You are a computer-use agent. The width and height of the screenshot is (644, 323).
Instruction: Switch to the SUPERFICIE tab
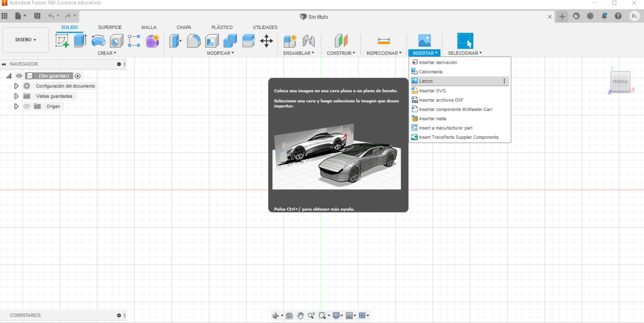coord(110,27)
